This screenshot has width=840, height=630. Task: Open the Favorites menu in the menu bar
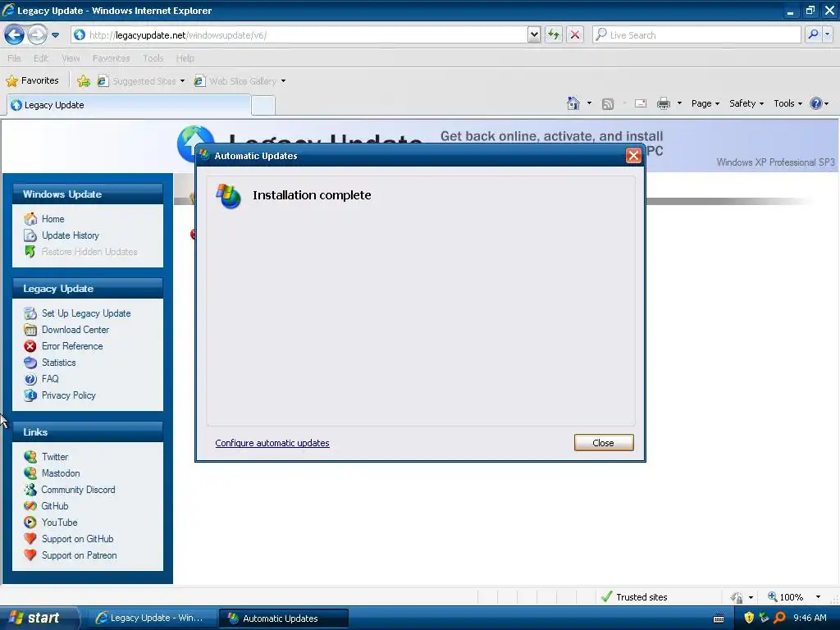click(111, 58)
